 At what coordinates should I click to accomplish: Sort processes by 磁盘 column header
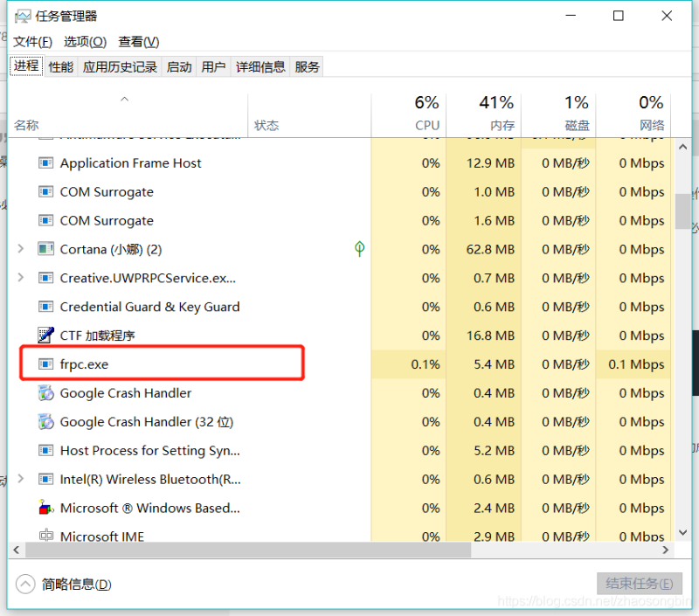point(558,114)
